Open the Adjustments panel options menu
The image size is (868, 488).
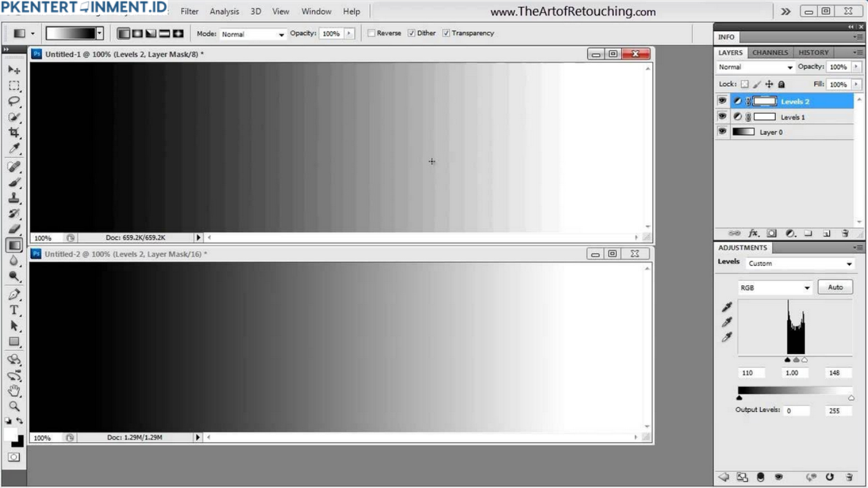pos(858,248)
